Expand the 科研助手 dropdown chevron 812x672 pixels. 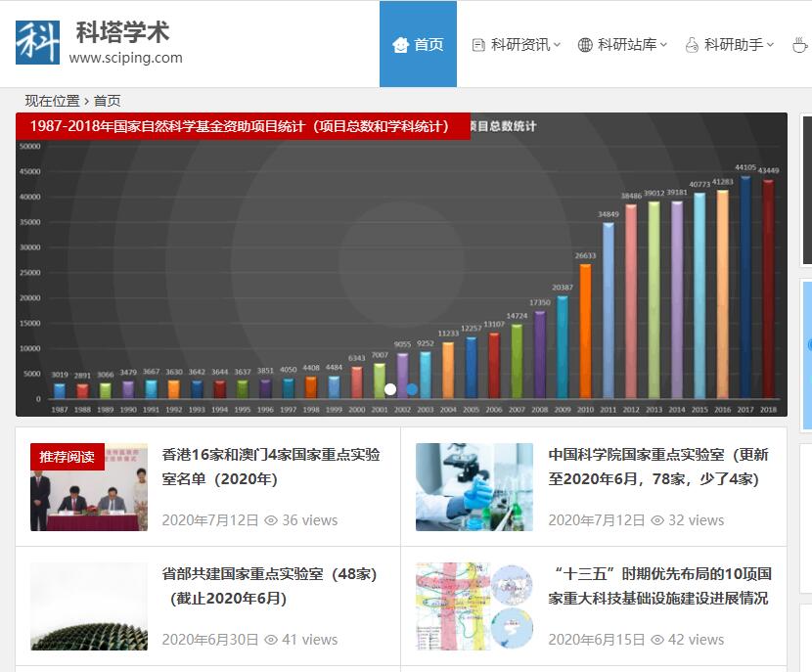click(768, 44)
